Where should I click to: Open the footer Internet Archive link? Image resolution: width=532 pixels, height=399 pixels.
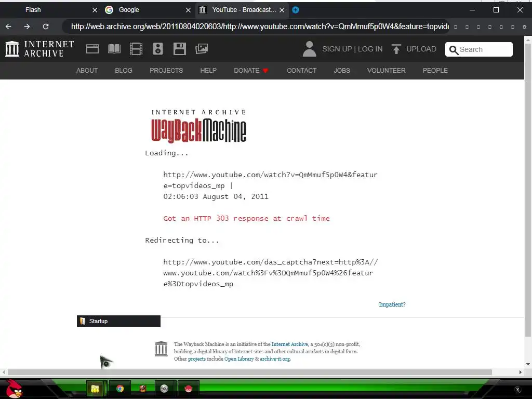(290, 344)
